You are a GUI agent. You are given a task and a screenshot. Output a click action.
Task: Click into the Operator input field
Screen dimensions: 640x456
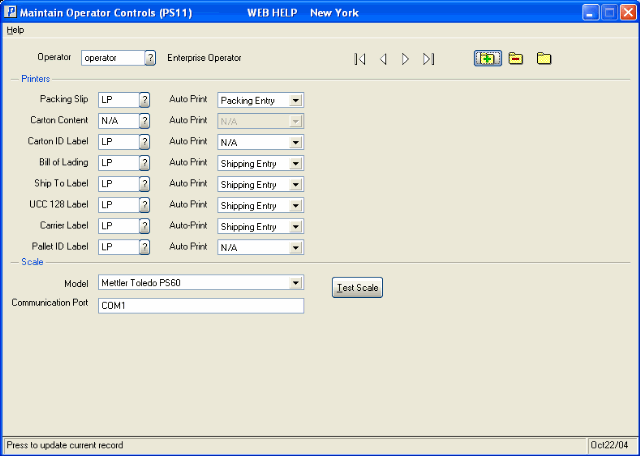pos(113,58)
